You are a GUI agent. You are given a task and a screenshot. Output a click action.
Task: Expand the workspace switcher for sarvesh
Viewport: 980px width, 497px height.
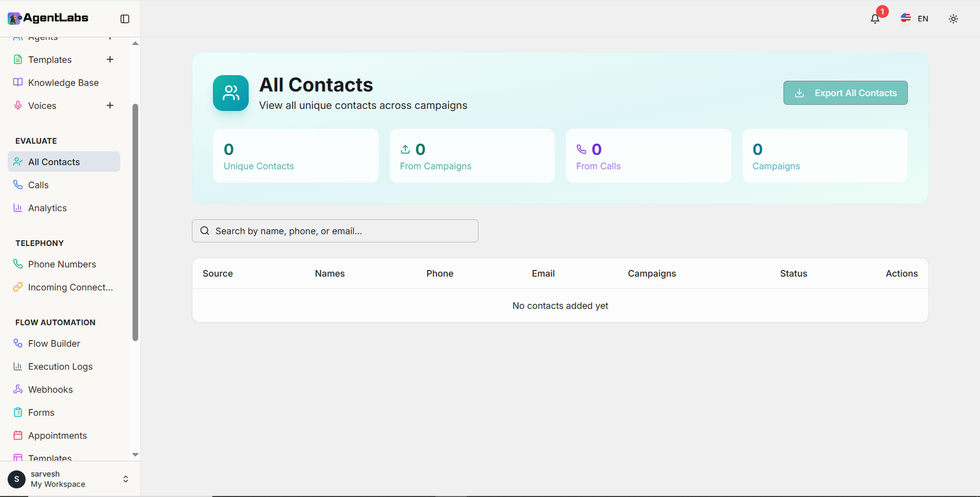pos(126,479)
